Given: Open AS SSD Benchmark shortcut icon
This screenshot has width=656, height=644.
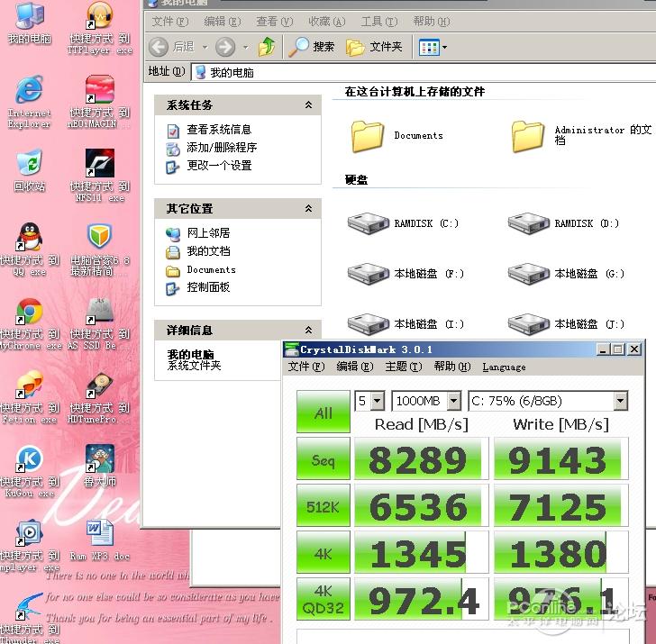Looking at the screenshot, I should [99, 311].
